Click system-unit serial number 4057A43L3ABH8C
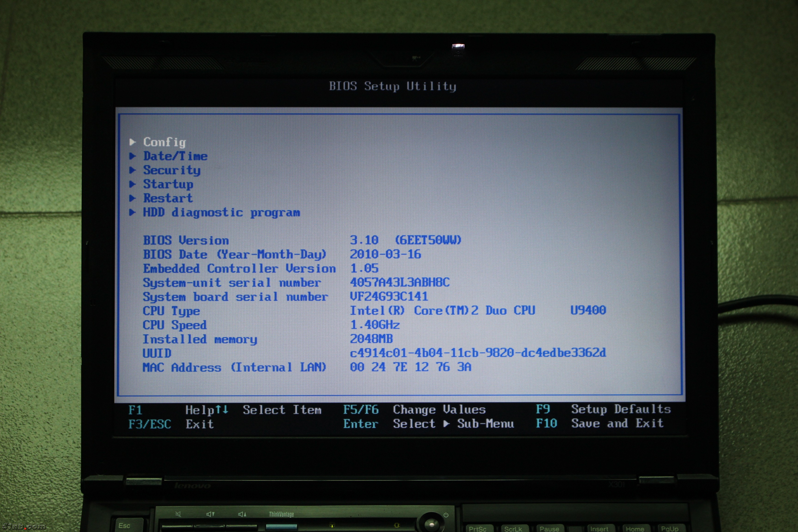Viewport: 798px width, 532px height. pos(400,282)
